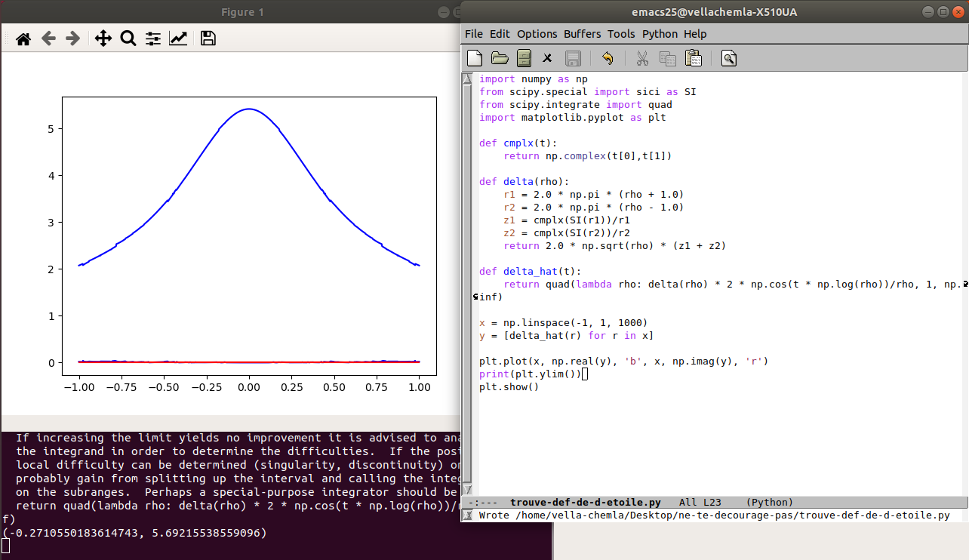The height and width of the screenshot is (560, 969).
Task: Open the File menu in Emacs
Action: 474,34
